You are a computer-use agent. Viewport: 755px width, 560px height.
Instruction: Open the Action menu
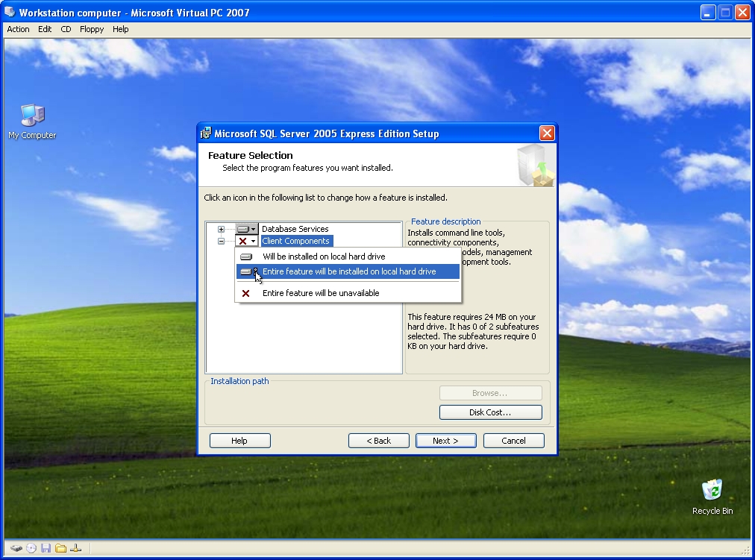(18, 29)
